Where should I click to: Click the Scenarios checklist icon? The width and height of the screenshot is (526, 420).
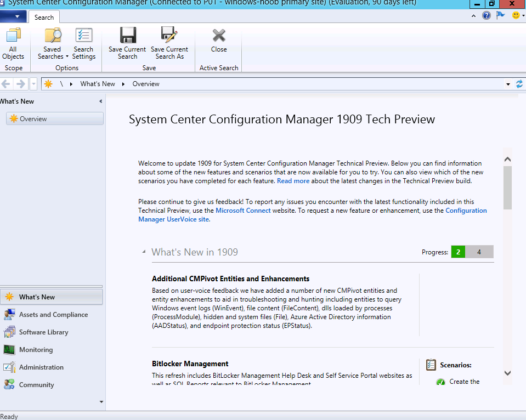[x=431, y=365]
